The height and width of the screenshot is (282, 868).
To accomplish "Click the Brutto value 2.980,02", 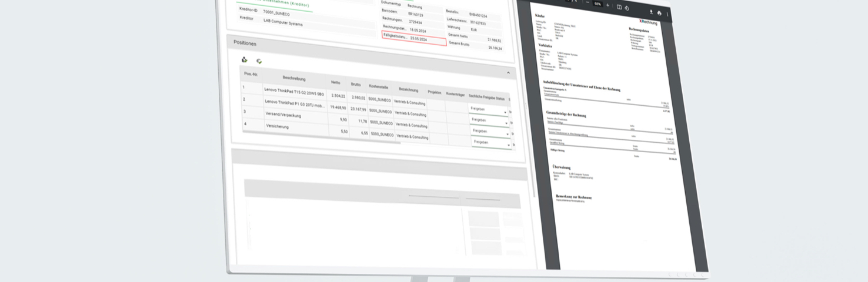I will click(358, 98).
